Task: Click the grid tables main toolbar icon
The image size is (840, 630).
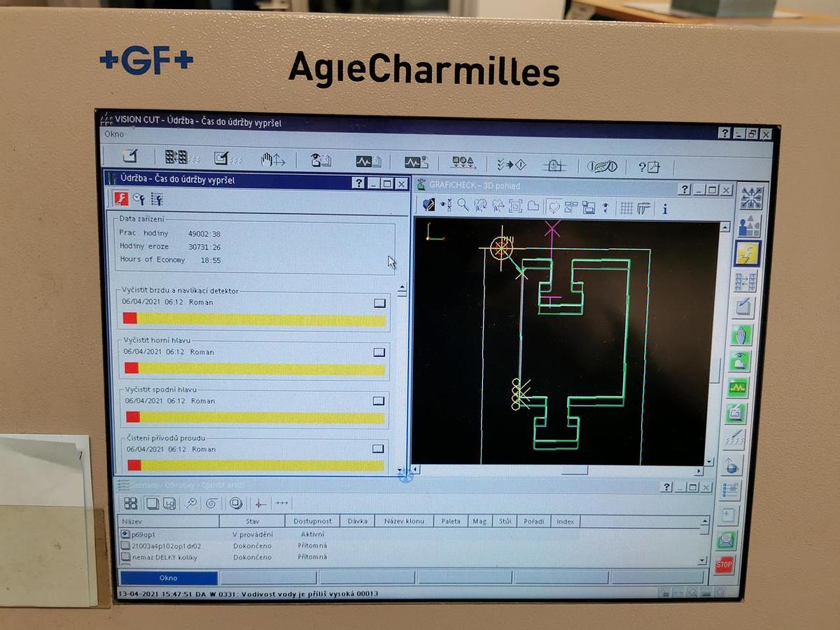Action: pos(181,158)
